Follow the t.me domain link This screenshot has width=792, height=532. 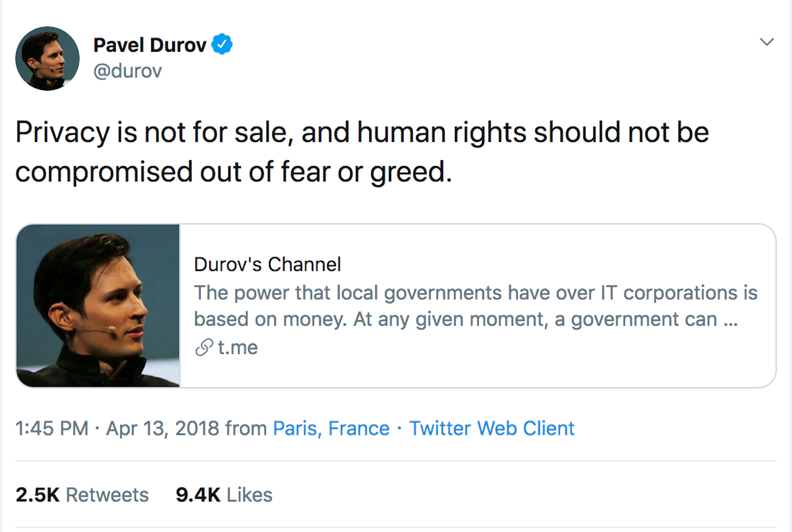[x=238, y=348]
